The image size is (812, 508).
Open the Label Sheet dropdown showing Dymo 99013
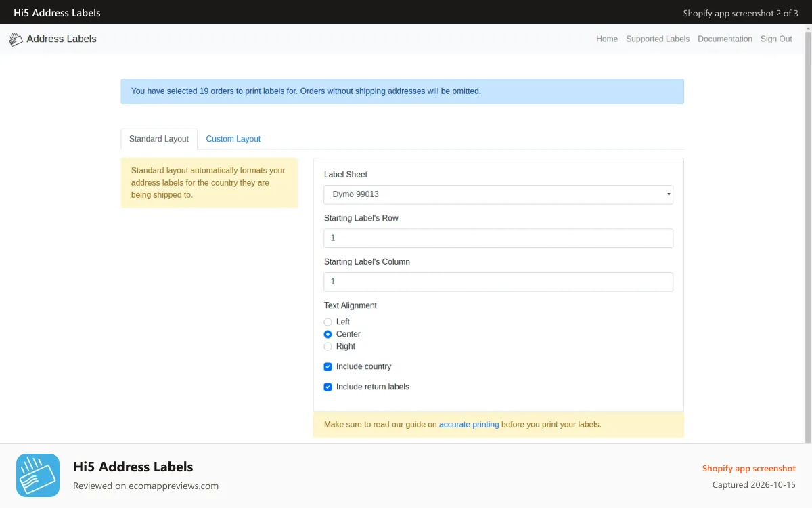click(499, 194)
